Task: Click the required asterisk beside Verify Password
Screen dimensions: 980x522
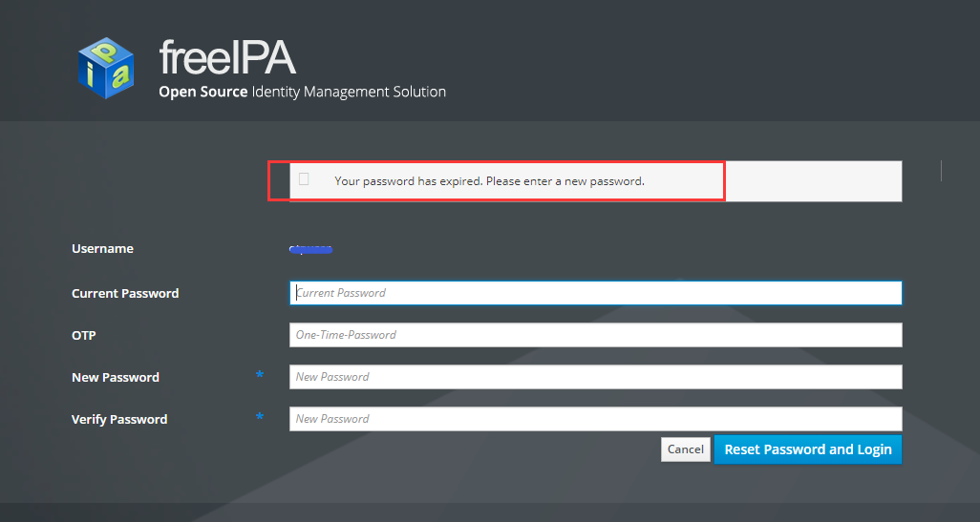Action: 260,416
